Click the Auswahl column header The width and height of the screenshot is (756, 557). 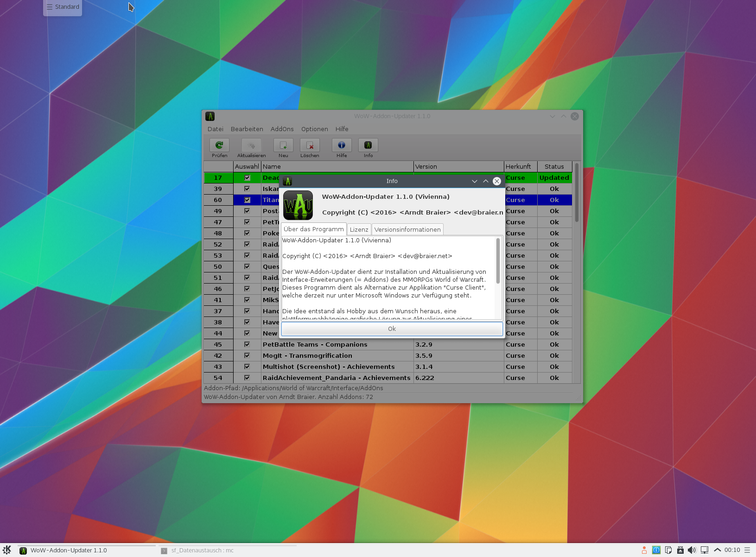click(247, 166)
